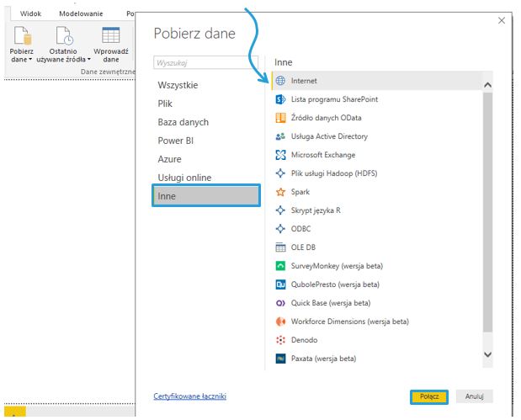Viewport: 521px width, 420px height.
Task: Select the OData data source icon
Action: pyautogui.click(x=281, y=118)
